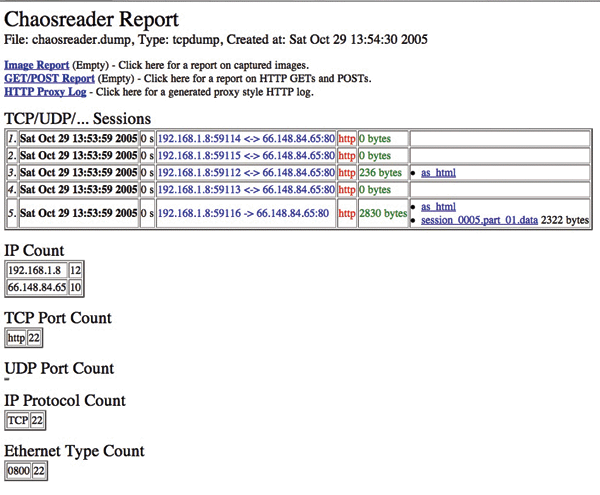Click 66.148.84.65 in the IP Count table
This screenshot has width=600, height=495.
[37, 288]
